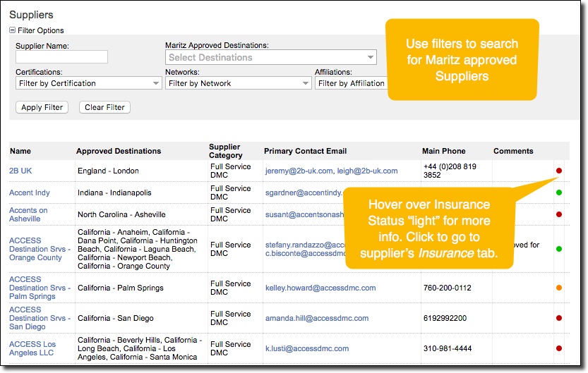Click the +44 (0)208 819 3852 phone
The image size is (588, 373).
click(x=450, y=171)
